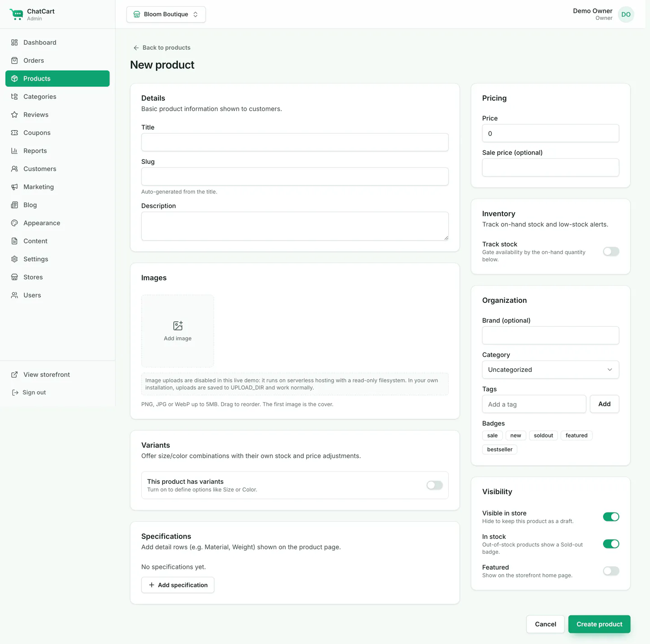Click the Marketing megaphone icon
The image size is (650, 644).
point(14,187)
